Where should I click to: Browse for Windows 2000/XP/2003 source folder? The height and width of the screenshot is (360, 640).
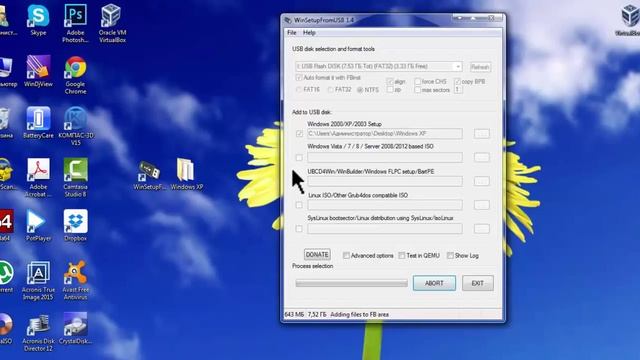pyautogui.click(x=482, y=133)
